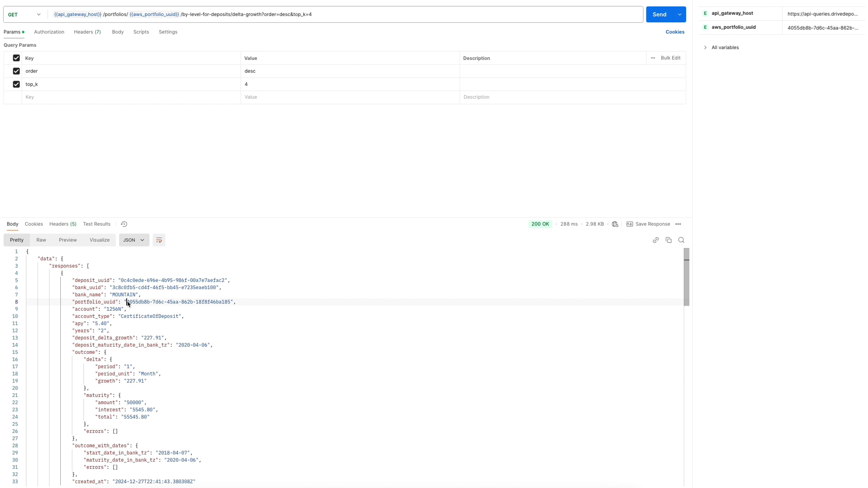Click the 'top_k' key cell
868x488 pixels.
pos(131,84)
